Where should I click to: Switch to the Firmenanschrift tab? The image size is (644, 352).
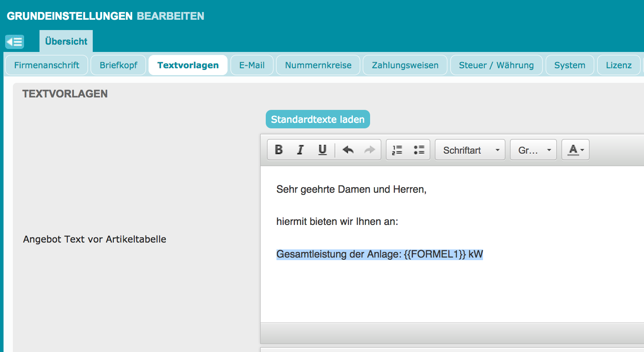tap(46, 65)
